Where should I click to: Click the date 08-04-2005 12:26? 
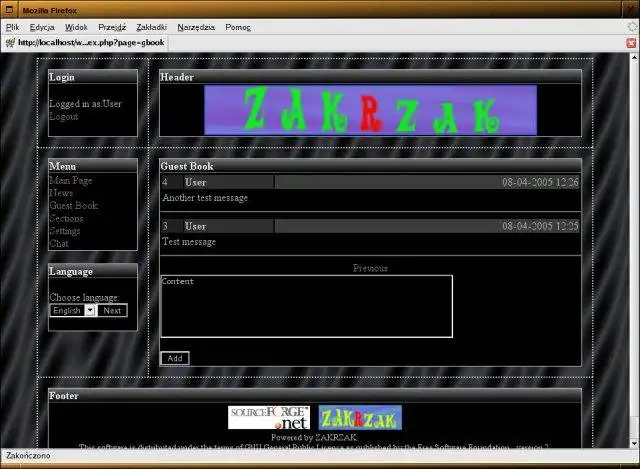click(x=540, y=182)
